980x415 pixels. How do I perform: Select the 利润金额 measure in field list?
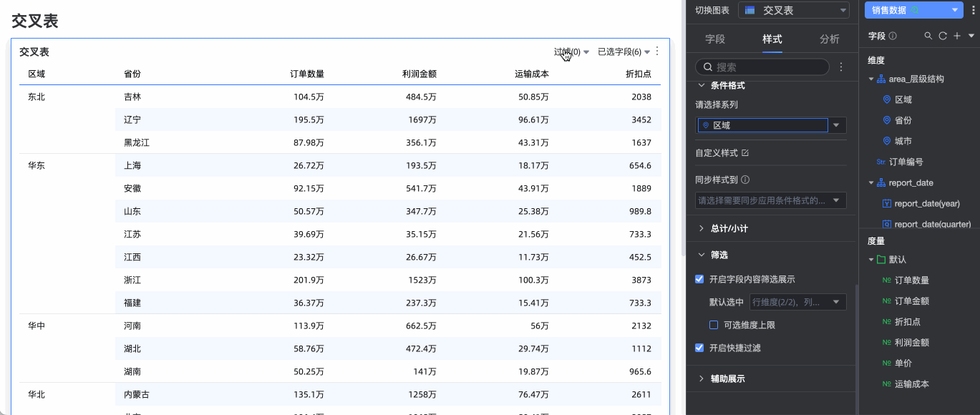(912, 343)
